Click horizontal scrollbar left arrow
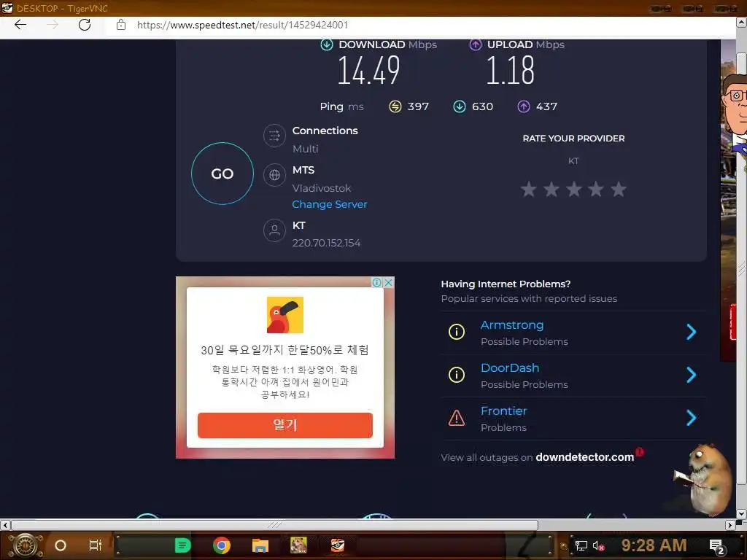Viewport: 747px width, 560px height. [x=5, y=525]
